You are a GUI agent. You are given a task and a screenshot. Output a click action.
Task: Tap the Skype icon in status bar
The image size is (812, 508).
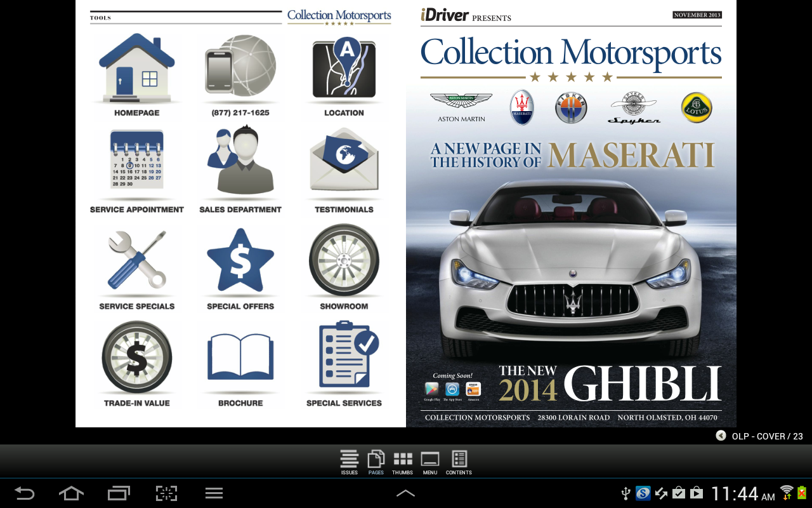tap(643, 493)
